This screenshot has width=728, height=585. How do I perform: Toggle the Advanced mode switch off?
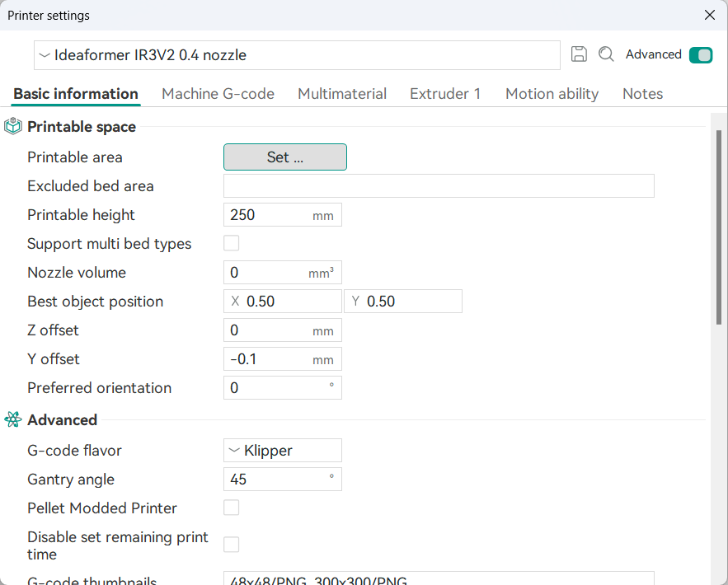tap(701, 55)
